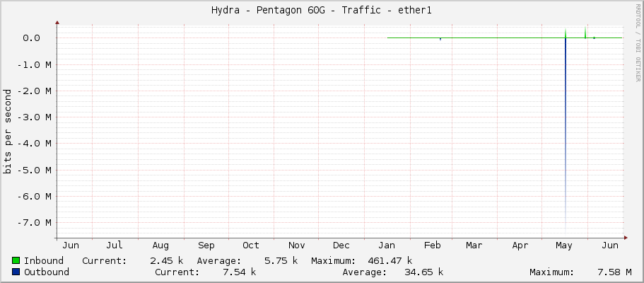Image resolution: width=644 pixels, height=283 pixels.
Task: Click the 'Apr' x-axis label
Action: click(520, 246)
